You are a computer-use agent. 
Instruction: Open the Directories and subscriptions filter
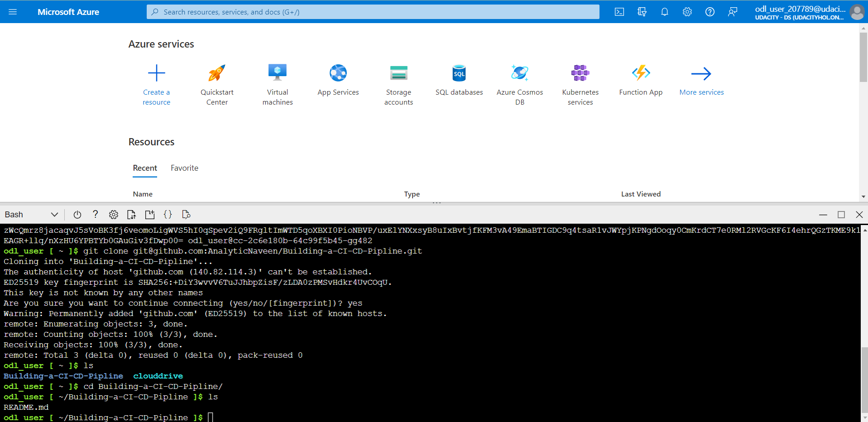click(642, 12)
